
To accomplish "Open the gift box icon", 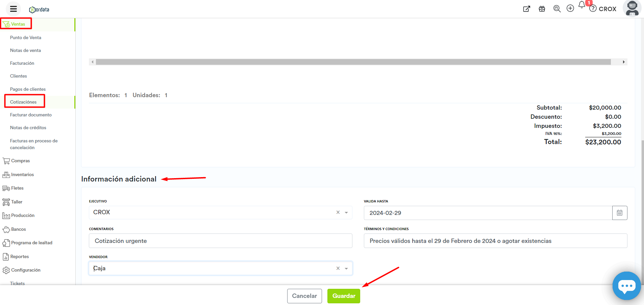I will [x=542, y=9].
